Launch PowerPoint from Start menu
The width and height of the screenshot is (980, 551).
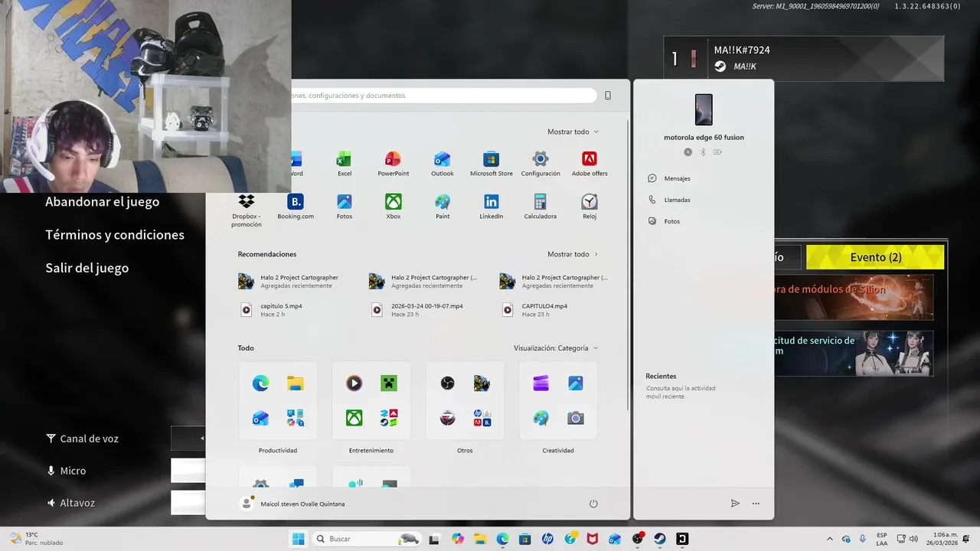pyautogui.click(x=393, y=159)
